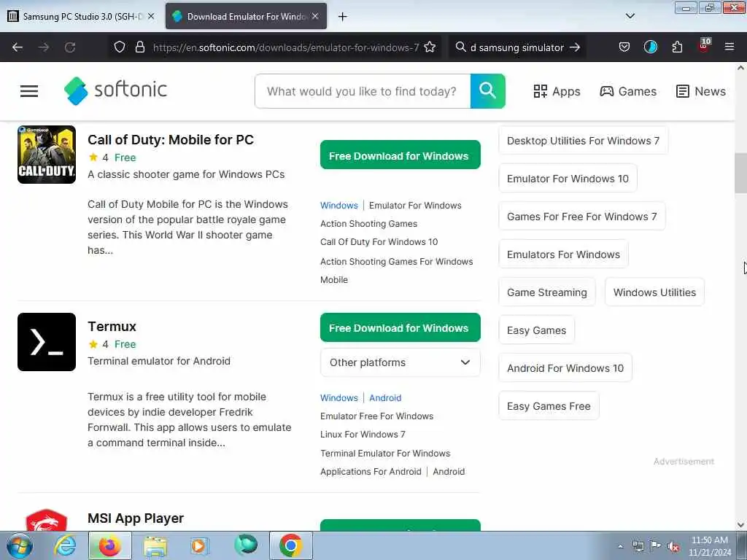Screen dimensions: 747x560
Task: Click the Call Of Duty For Windows 10 tag
Action: point(379,242)
